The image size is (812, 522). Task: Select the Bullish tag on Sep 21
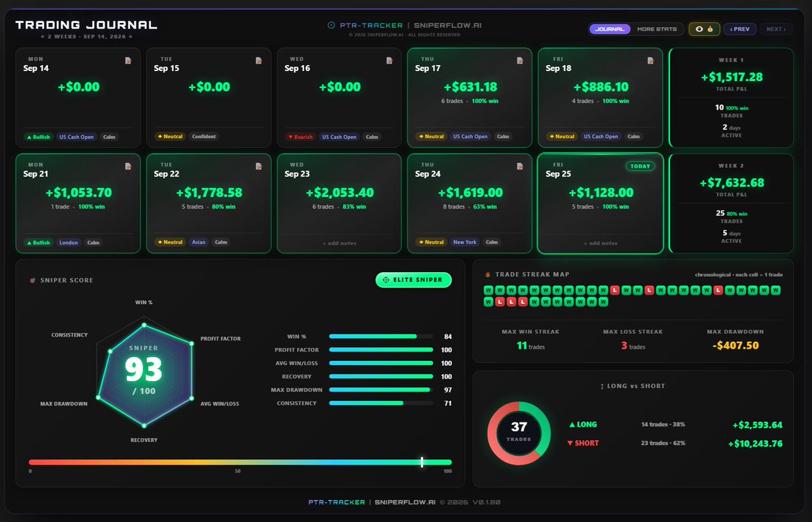coord(38,242)
